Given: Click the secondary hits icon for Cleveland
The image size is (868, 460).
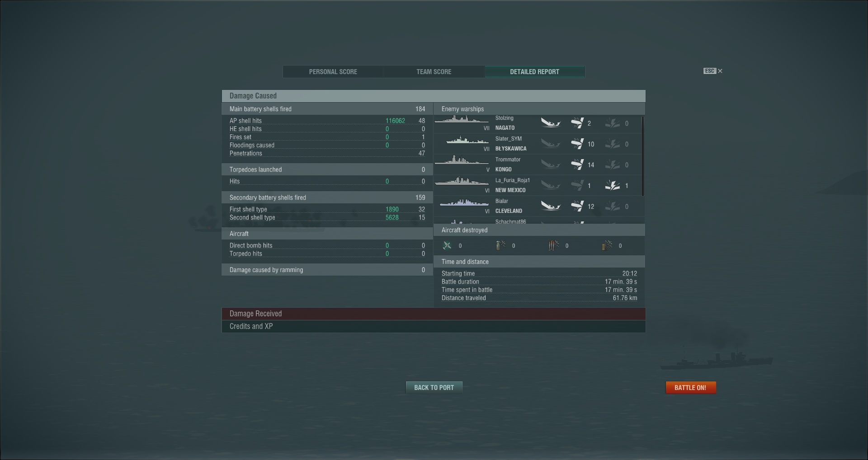Looking at the screenshot, I should coord(613,206).
